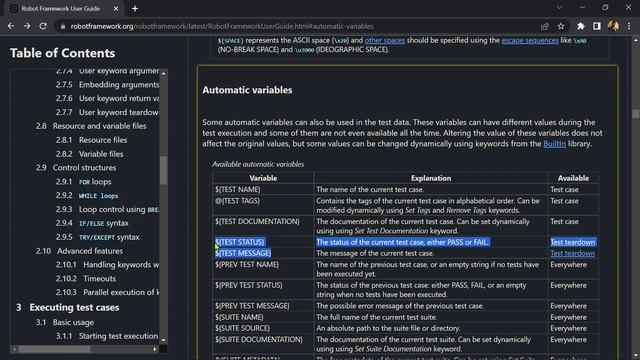
Task: Open 2.7.5 Embedding arguments section
Action: [107, 84]
